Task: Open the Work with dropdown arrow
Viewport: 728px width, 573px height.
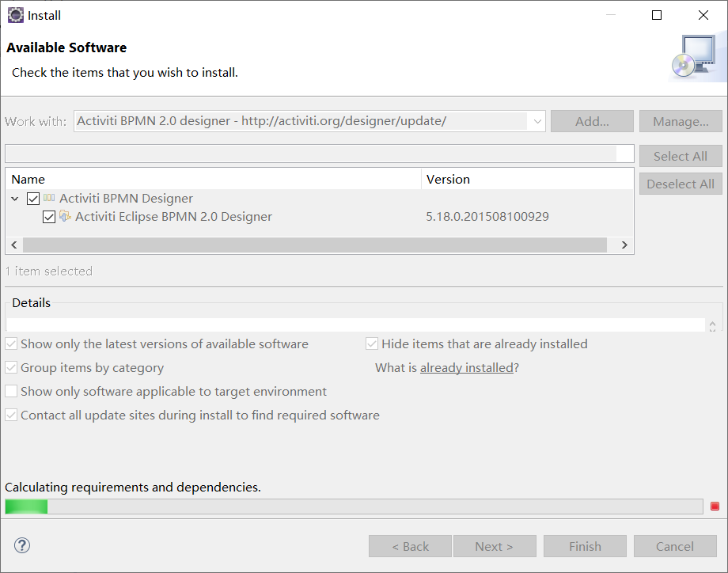Action: [x=537, y=122]
